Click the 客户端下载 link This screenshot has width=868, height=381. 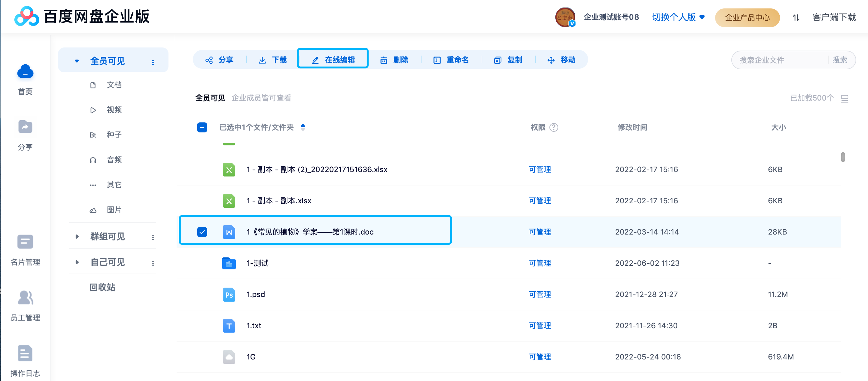834,17
